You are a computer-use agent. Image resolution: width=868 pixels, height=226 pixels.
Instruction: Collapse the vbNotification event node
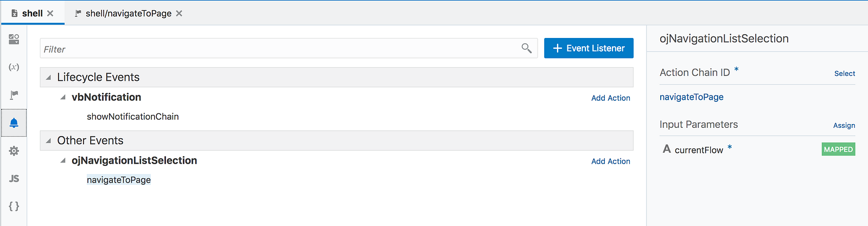pyautogui.click(x=63, y=98)
